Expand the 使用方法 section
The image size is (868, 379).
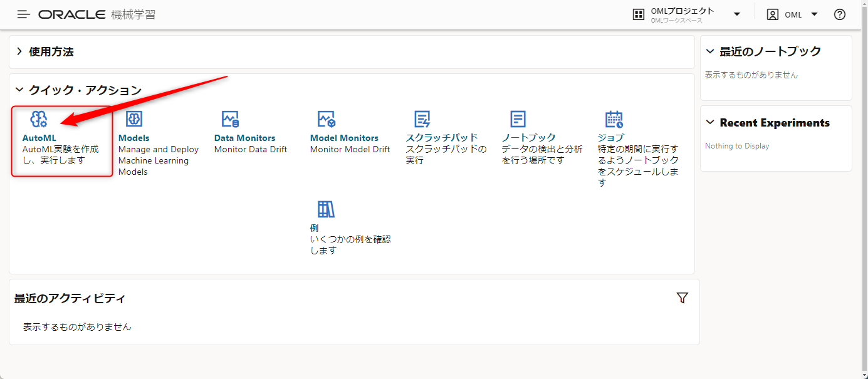pos(19,51)
